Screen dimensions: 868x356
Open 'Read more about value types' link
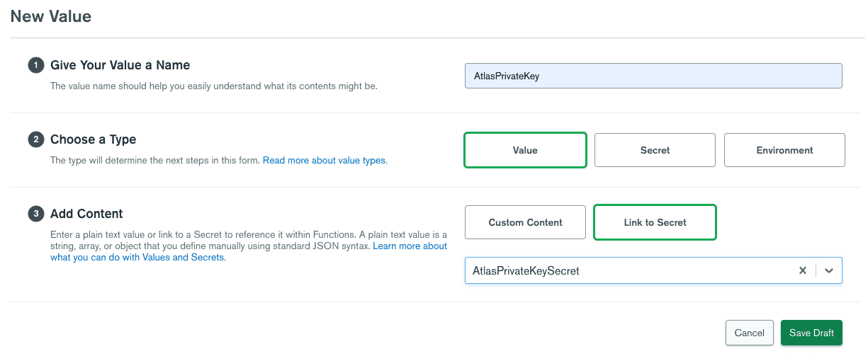[x=325, y=161]
